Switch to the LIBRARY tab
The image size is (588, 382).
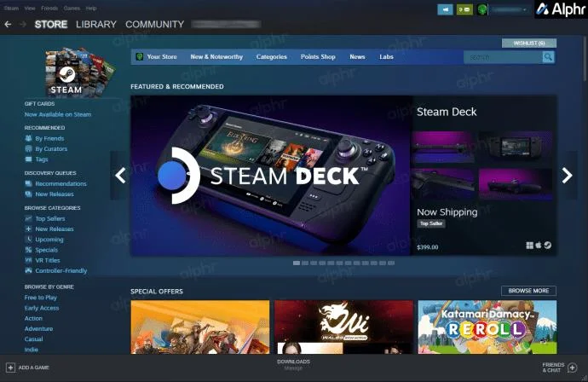pos(96,25)
